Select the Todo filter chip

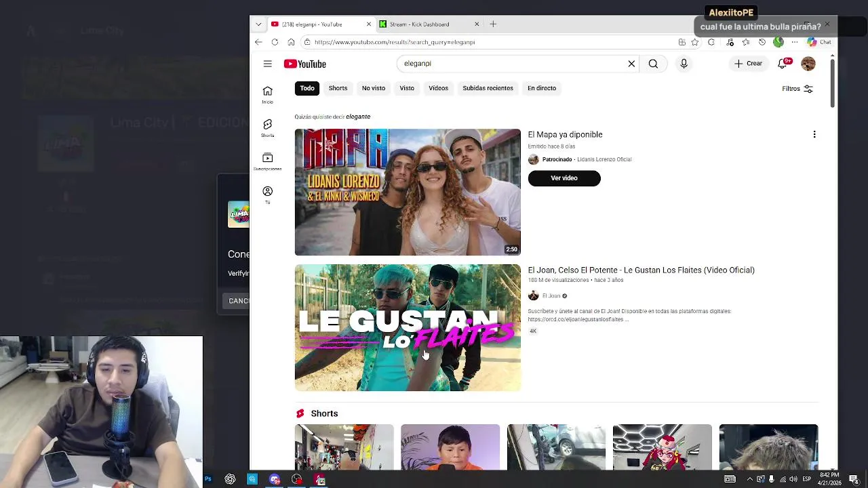coord(307,88)
